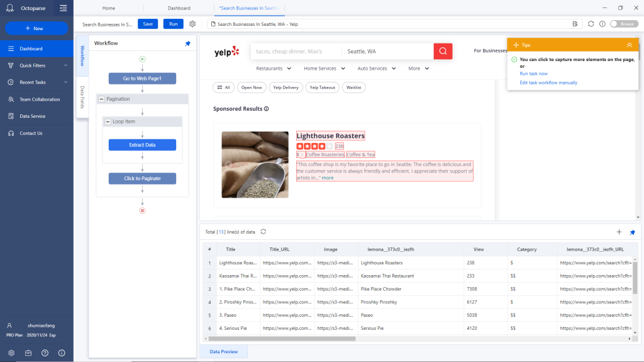Image resolution: width=644 pixels, height=362 pixels.
Task: Select the Click to Paginate step
Action: click(x=143, y=179)
